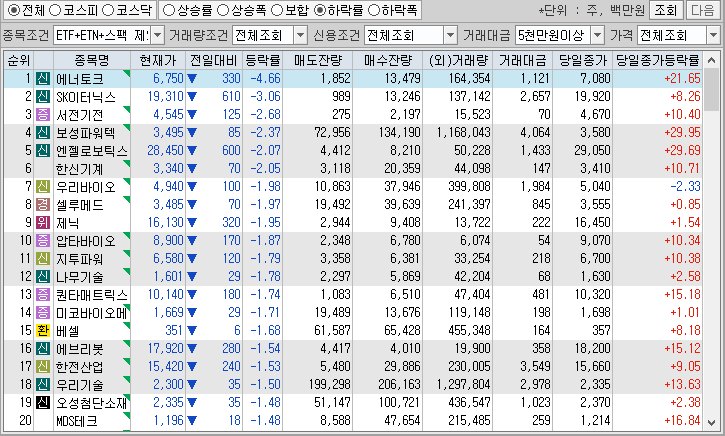Click the 경 badge icon for 셀루메드
This screenshot has width=725, height=436.
(x=43, y=204)
